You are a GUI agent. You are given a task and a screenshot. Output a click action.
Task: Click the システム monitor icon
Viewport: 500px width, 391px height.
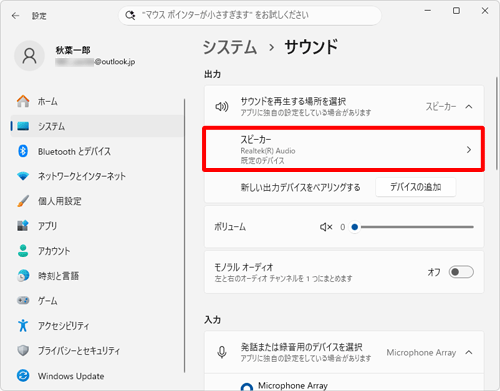click(x=23, y=126)
